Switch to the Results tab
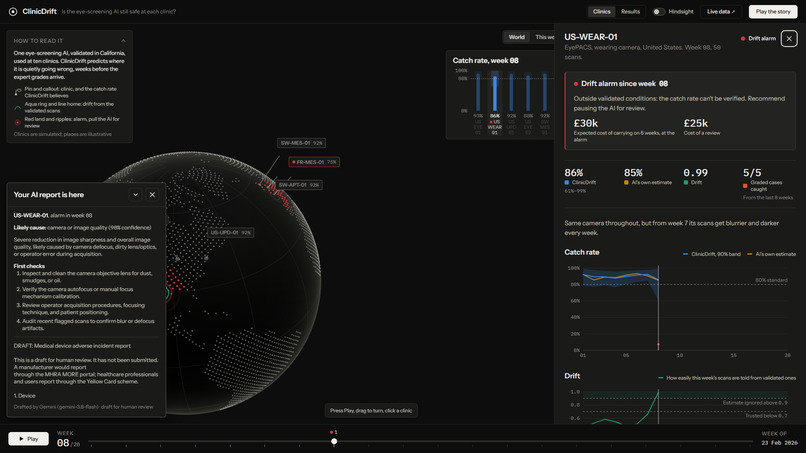The image size is (806, 453). pyautogui.click(x=630, y=11)
